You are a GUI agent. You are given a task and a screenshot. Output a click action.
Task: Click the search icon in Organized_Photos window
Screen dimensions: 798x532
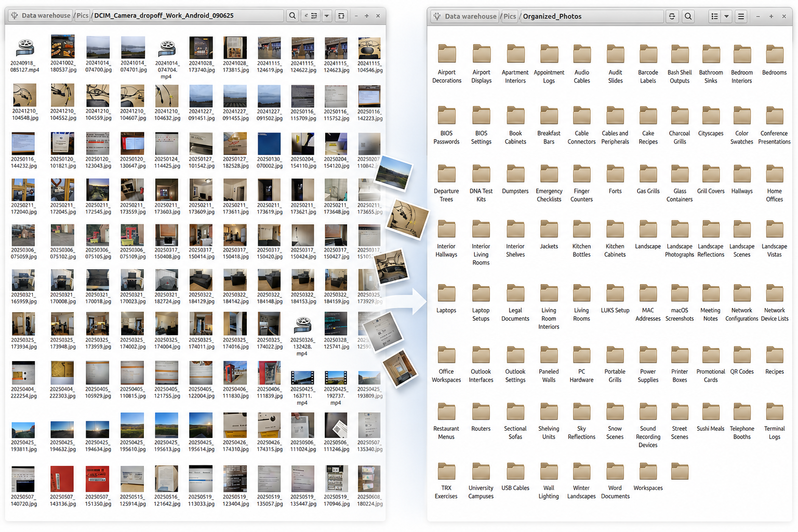click(x=688, y=16)
